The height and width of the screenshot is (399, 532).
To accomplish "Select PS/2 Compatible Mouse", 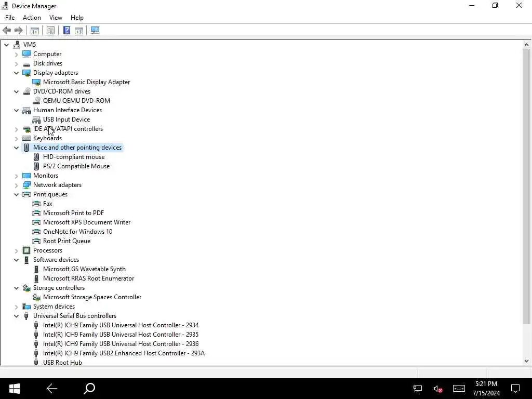I will pyautogui.click(x=76, y=166).
